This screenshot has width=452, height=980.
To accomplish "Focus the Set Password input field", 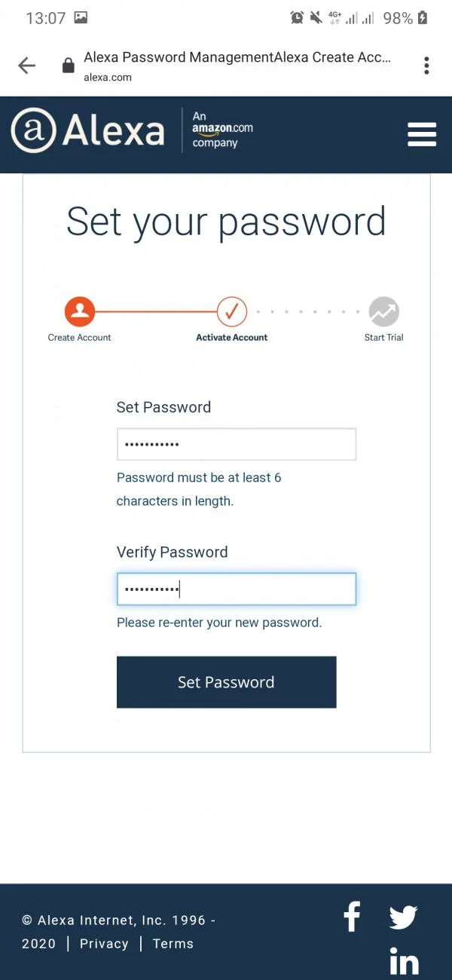I will (x=237, y=444).
